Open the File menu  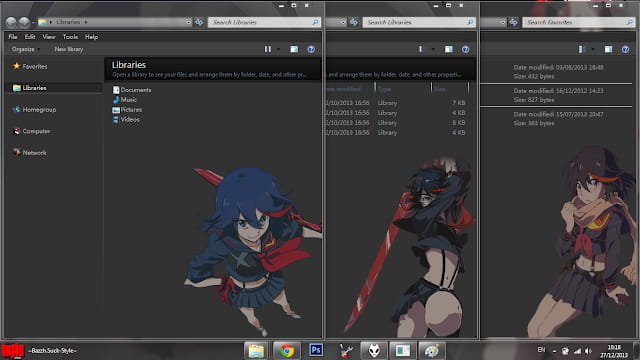click(x=13, y=37)
